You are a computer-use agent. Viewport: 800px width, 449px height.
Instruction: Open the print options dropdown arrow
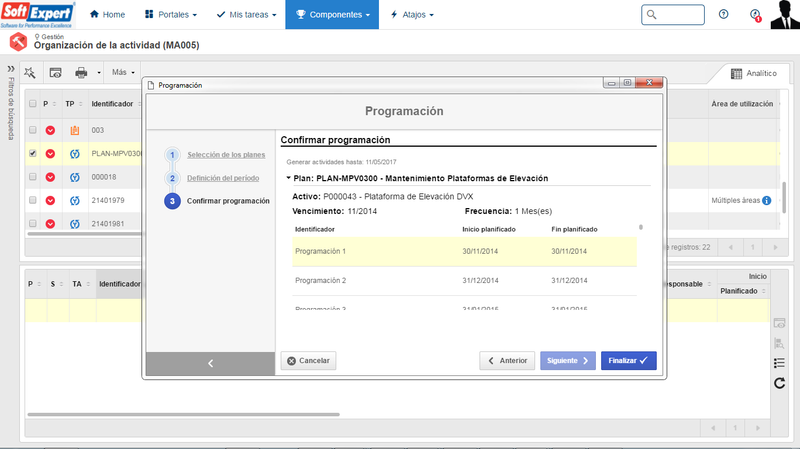point(98,73)
